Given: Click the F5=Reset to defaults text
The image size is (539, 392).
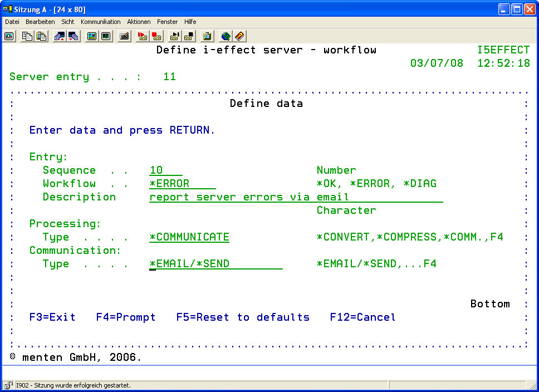Looking at the screenshot, I should 243,317.
